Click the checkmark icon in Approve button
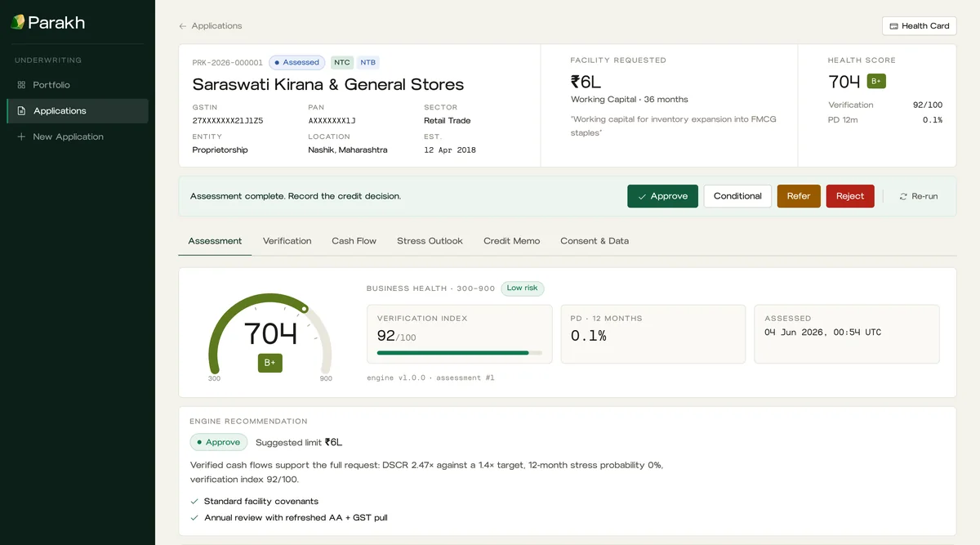This screenshot has width=980, height=545. coord(642,196)
